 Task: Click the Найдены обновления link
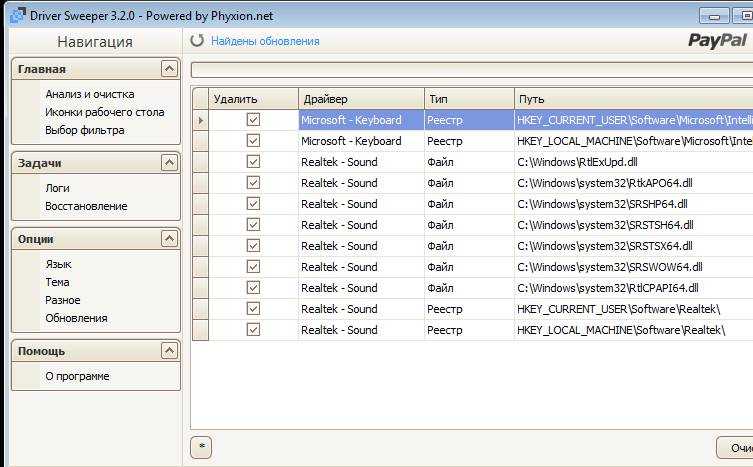pyautogui.click(x=266, y=41)
